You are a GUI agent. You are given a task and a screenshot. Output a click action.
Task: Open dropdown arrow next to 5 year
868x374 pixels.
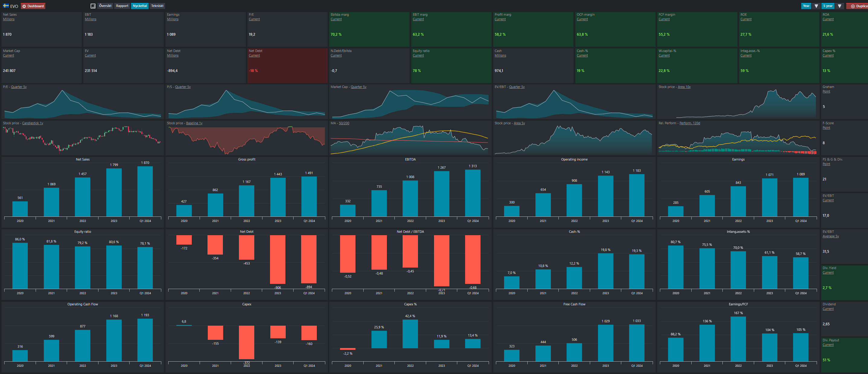point(839,6)
